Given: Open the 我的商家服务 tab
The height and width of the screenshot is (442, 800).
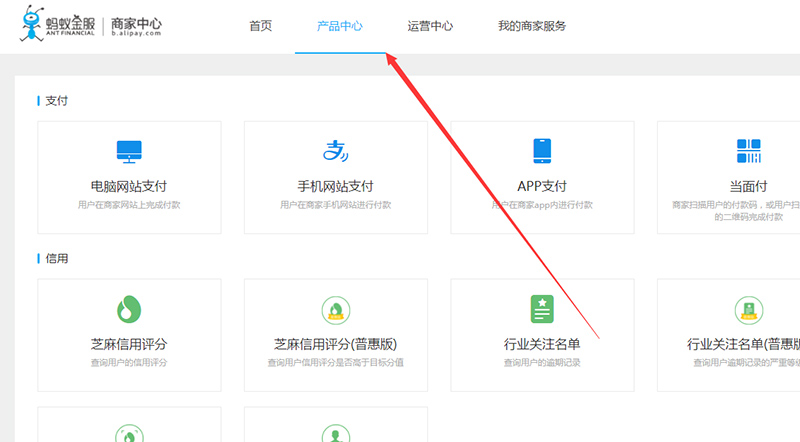Looking at the screenshot, I should [532, 26].
